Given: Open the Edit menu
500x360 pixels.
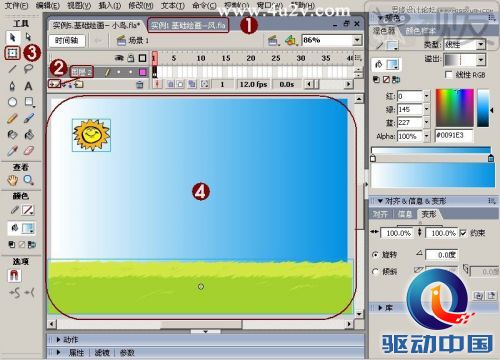Looking at the screenshot, I should click(x=48, y=6).
